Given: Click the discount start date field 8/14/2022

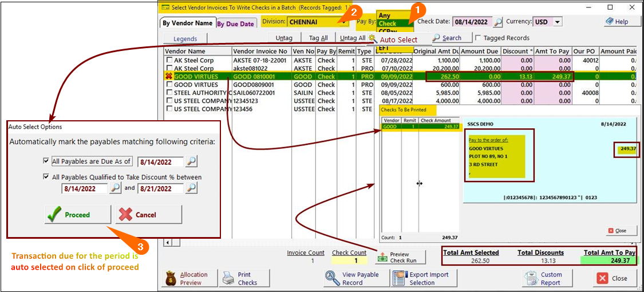Looking at the screenshot, I should point(85,188).
